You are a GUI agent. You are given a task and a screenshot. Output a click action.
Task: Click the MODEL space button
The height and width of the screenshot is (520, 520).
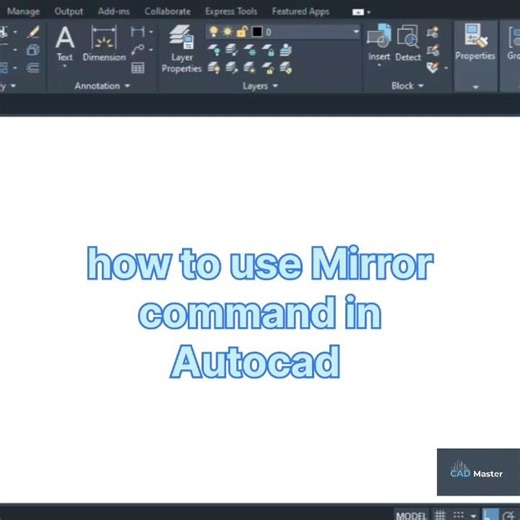tap(411, 515)
